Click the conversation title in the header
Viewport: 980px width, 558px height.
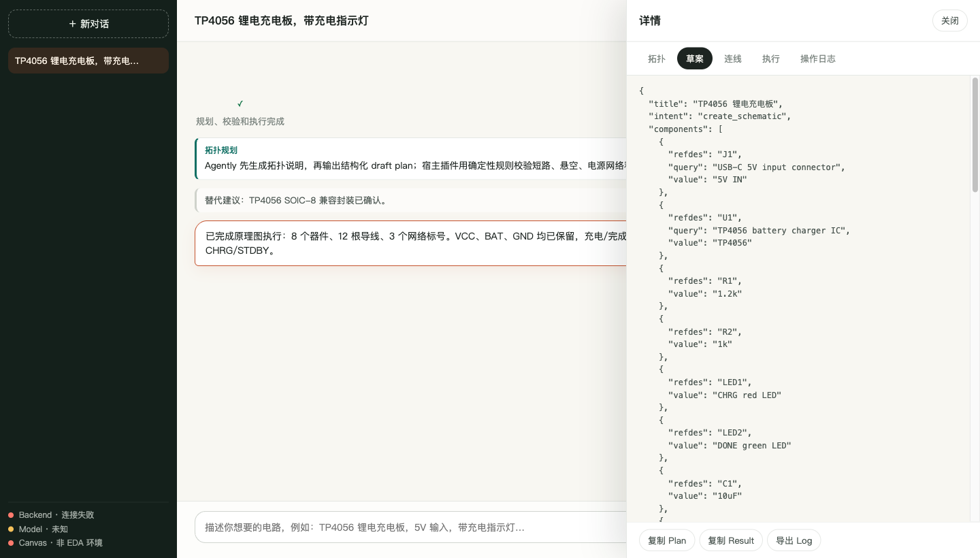282,20
